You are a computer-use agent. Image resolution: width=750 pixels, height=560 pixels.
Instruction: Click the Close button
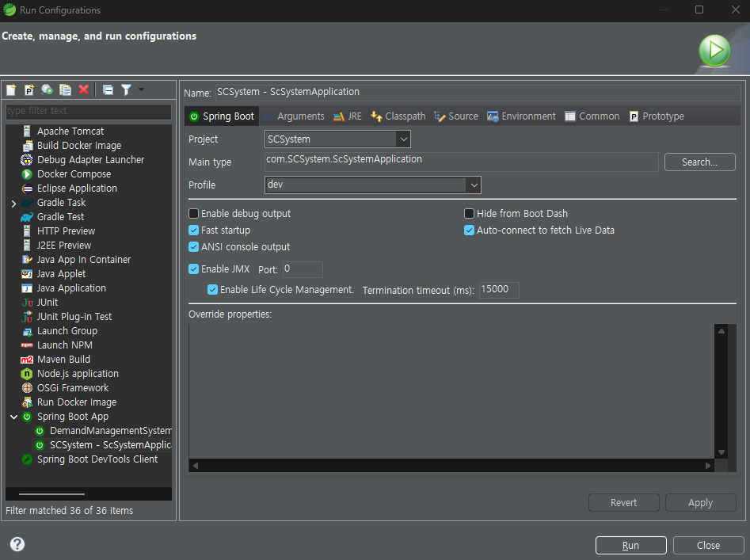[x=708, y=545]
